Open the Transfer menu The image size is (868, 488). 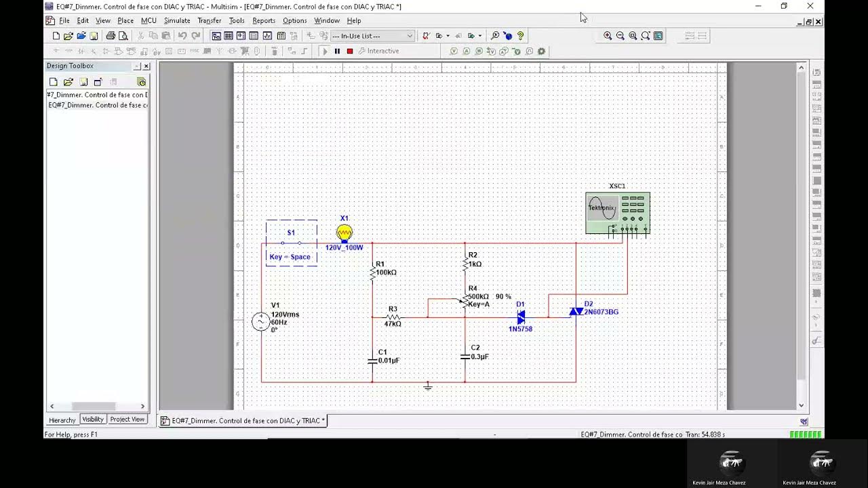[x=210, y=21]
